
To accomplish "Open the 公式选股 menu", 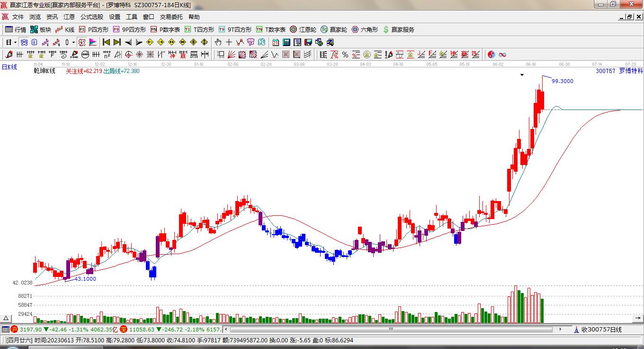I will pyautogui.click(x=91, y=17).
